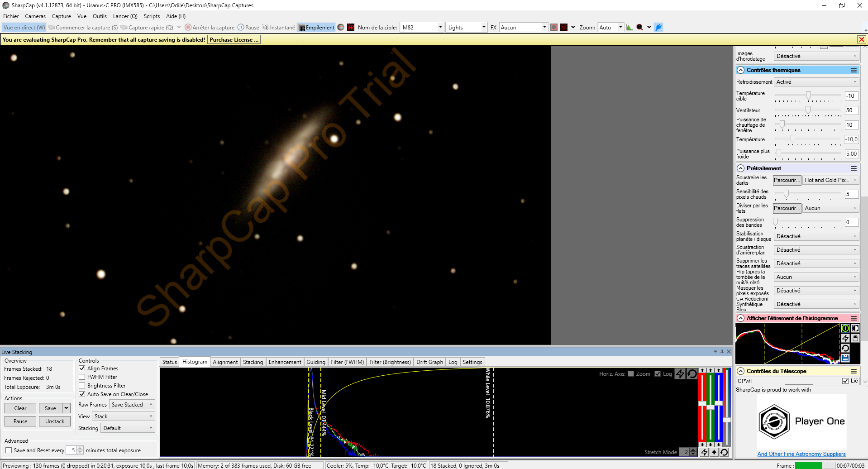Click the half-circle contrast icon in stretch panel
Image resolution: width=868 pixels, height=469 pixels.
click(855, 328)
